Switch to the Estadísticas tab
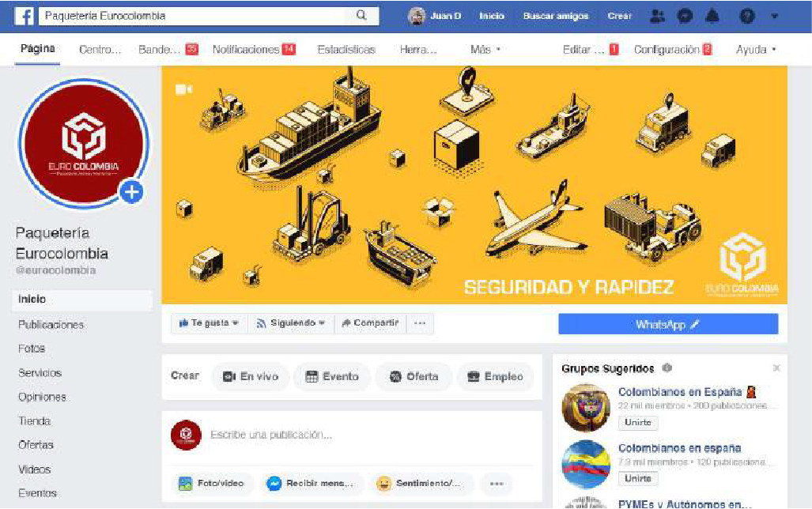 point(346,50)
